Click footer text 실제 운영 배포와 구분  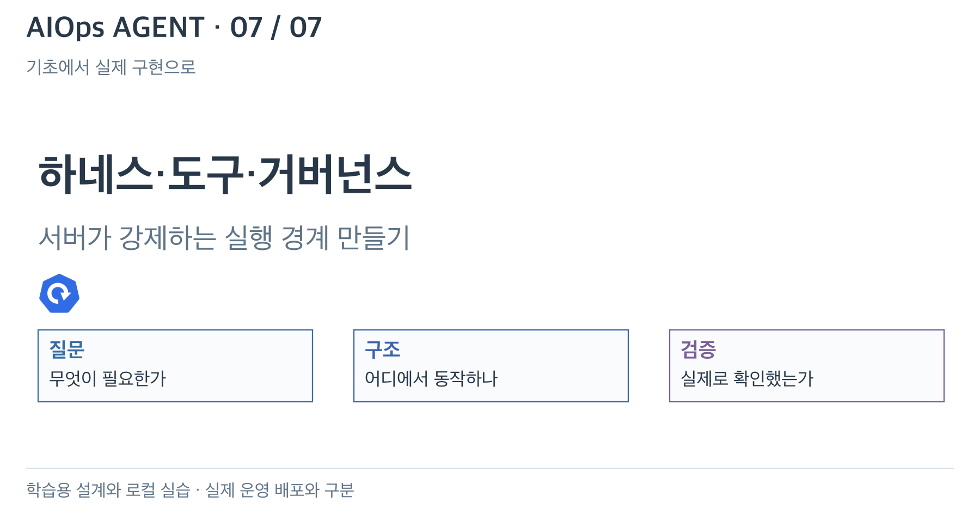point(279,490)
